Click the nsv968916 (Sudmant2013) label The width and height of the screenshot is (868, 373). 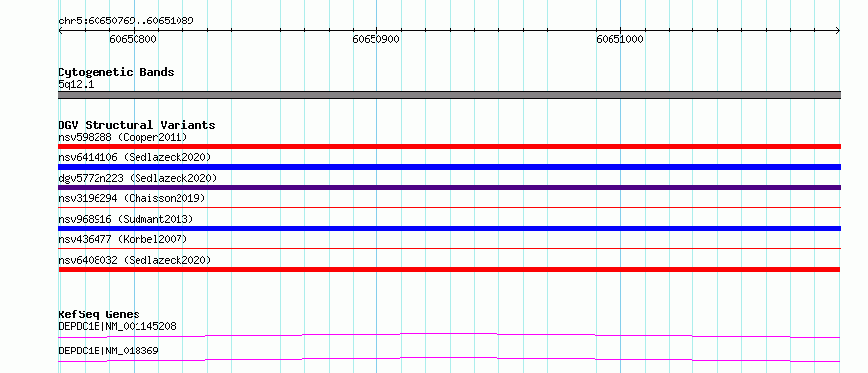(126, 219)
